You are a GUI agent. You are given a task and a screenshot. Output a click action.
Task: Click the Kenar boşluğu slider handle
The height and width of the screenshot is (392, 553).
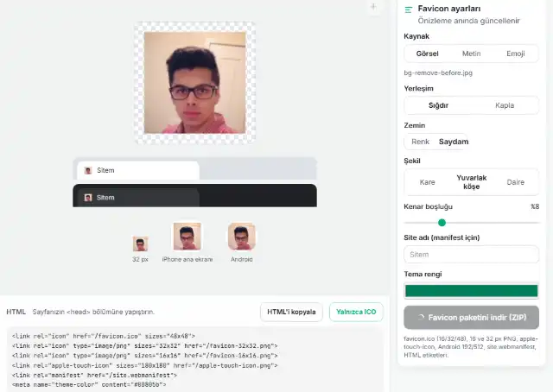[x=442, y=223]
